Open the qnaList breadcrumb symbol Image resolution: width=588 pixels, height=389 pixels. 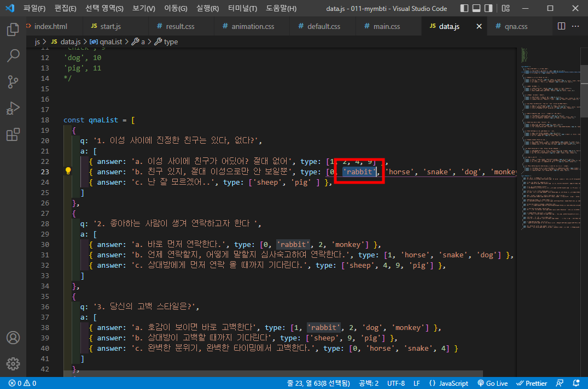tap(107, 42)
